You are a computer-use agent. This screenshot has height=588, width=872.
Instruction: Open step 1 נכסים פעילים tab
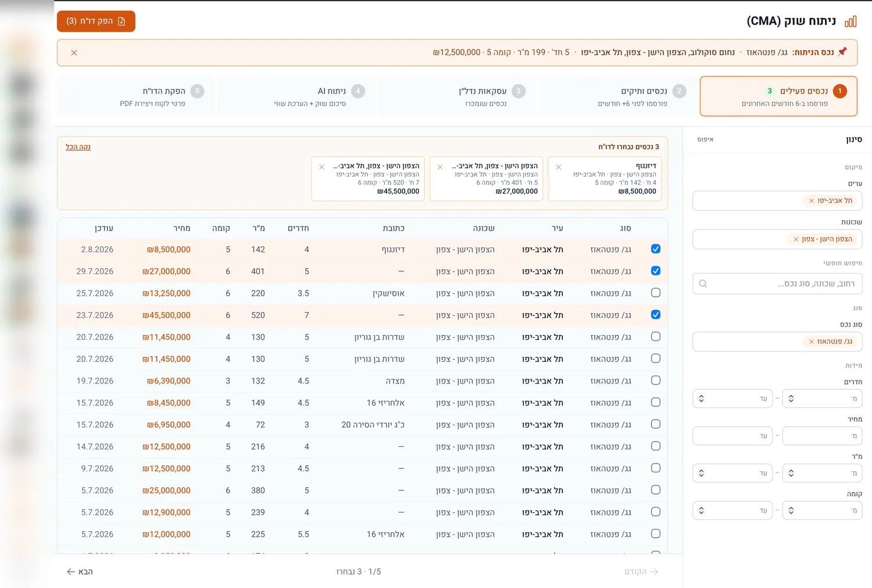click(x=778, y=96)
